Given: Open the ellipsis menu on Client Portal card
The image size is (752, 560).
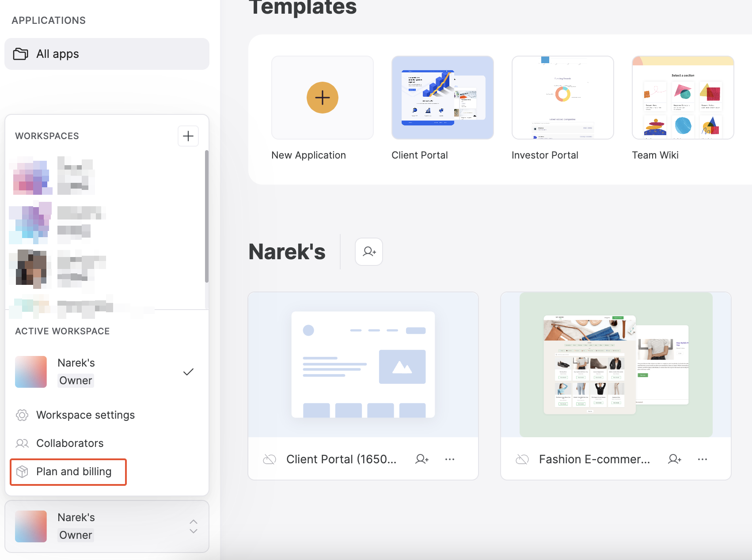Looking at the screenshot, I should pyautogui.click(x=450, y=459).
